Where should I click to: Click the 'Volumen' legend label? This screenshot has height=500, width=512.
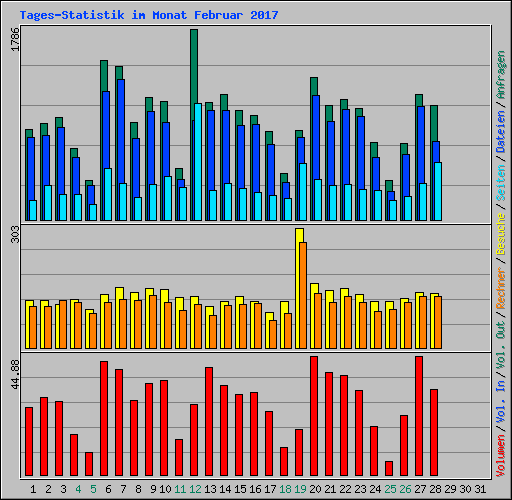pyautogui.click(x=500, y=456)
